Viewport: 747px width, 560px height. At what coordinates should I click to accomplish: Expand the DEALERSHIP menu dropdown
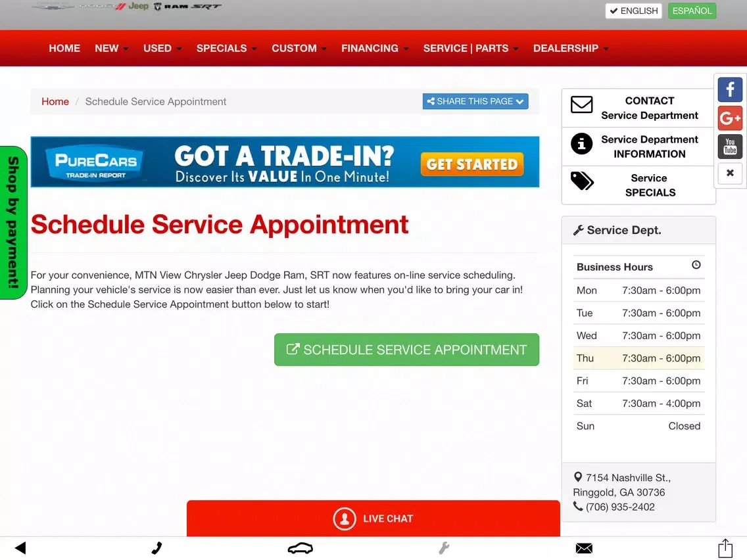coord(570,48)
